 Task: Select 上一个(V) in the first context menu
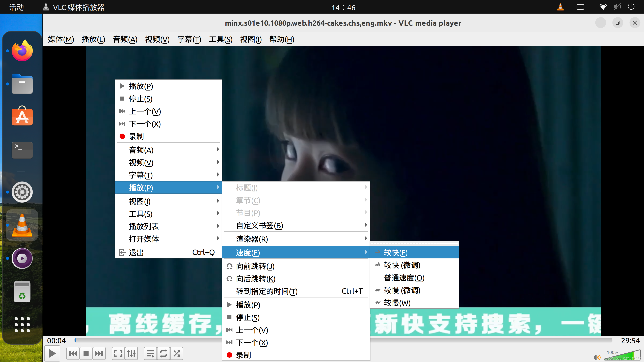(169, 111)
